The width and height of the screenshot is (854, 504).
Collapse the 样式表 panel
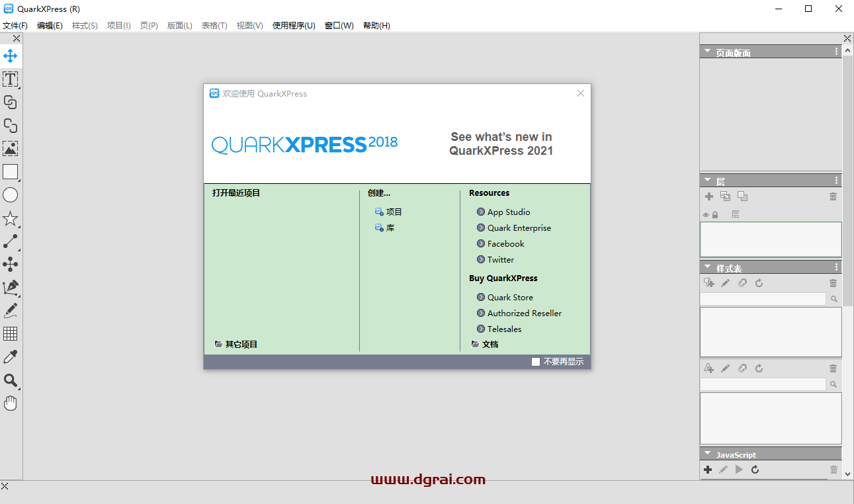click(x=706, y=267)
